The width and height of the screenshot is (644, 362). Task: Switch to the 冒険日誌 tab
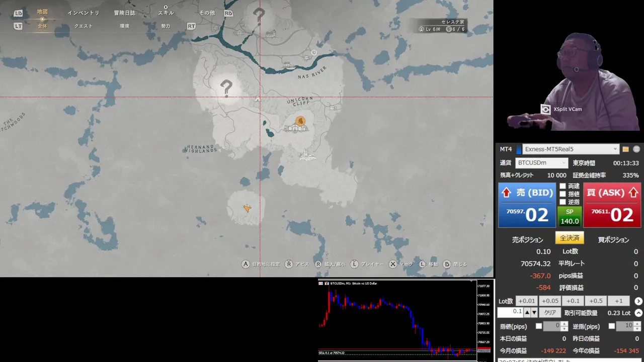(124, 13)
